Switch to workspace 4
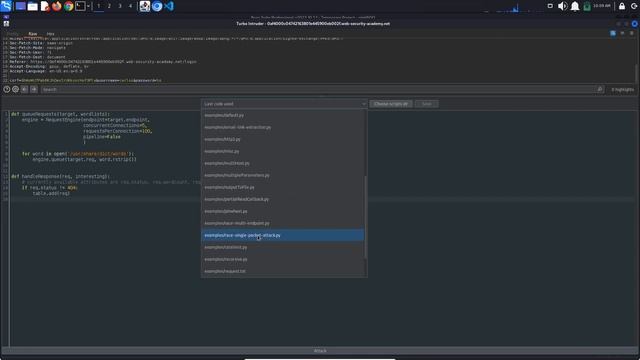640x360 pixels. pos(131,6)
